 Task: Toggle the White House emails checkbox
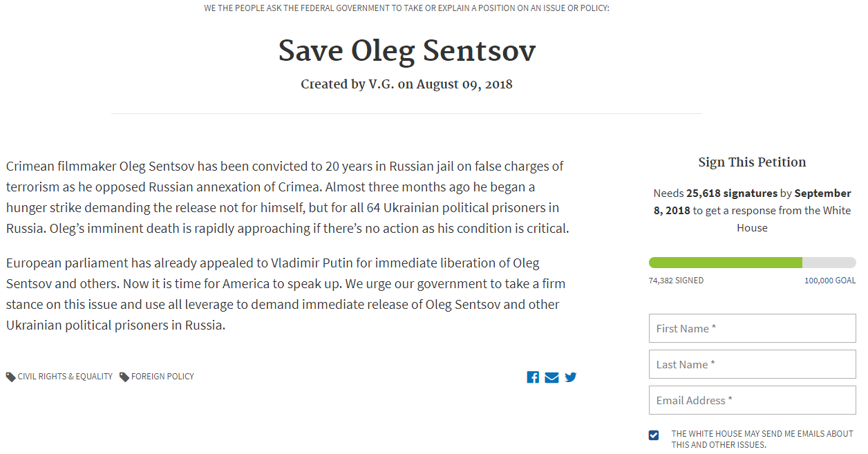click(x=654, y=435)
